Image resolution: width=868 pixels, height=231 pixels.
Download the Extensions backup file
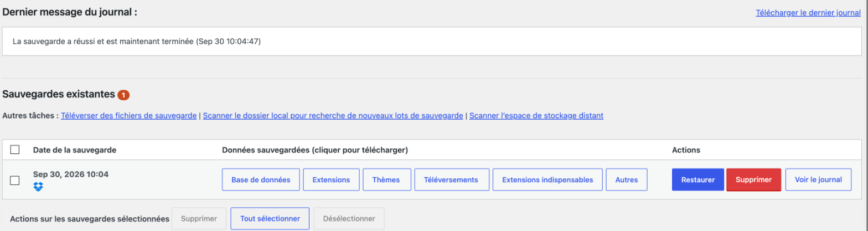[331, 179]
